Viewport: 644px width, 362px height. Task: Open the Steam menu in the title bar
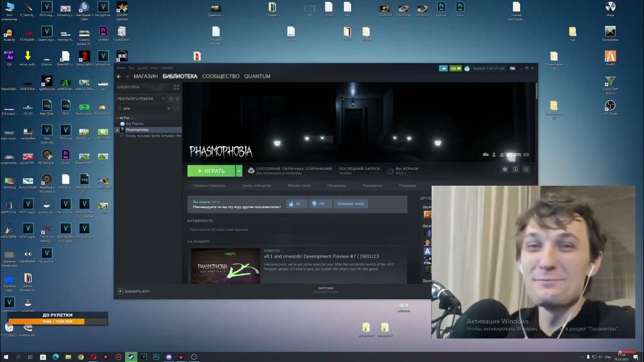[x=121, y=68]
